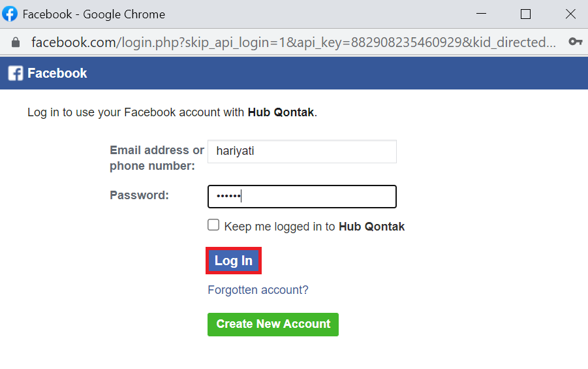
Task: Click the blue Log In button
Action: (x=233, y=261)
